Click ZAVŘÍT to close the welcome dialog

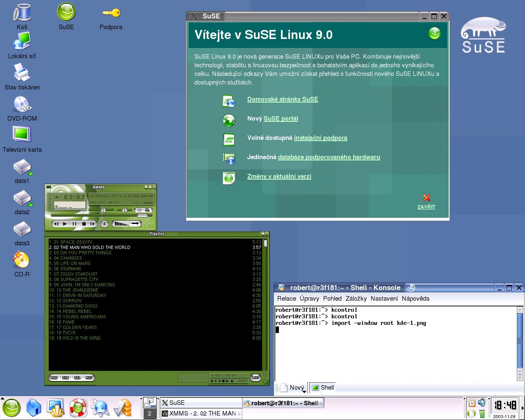(x=427, y=202)
